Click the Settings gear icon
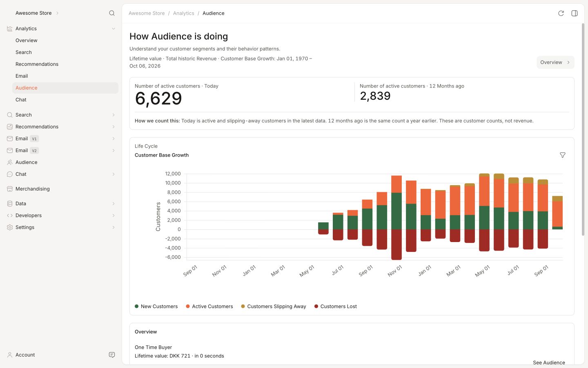This screenshot has width=588, height=368. click(10, 227)
